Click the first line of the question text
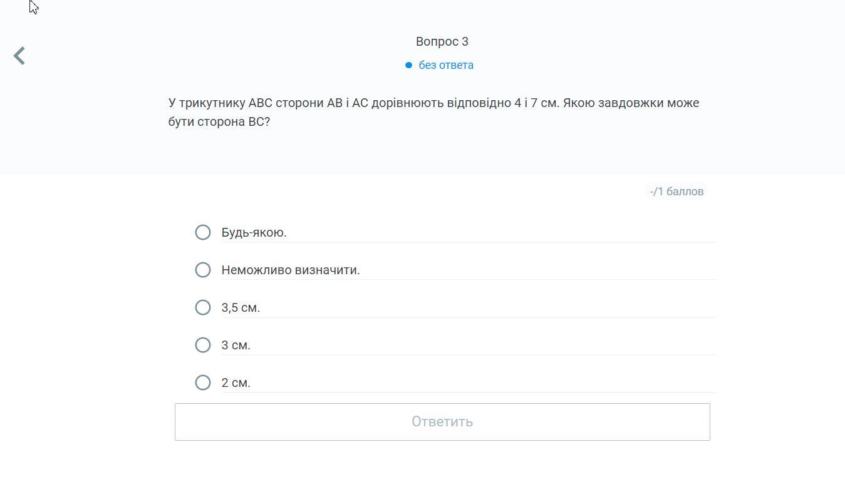The image size is (845, 504). point(433,103)
